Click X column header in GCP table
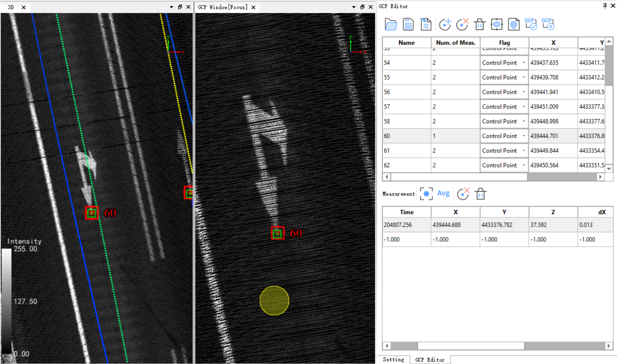Image resolution: width=617 pixels, height=364 pixels. (553, 43)
